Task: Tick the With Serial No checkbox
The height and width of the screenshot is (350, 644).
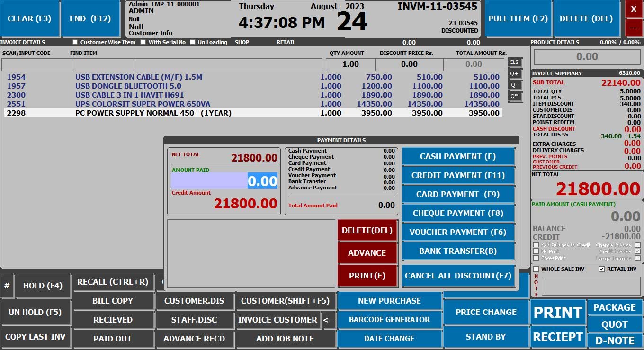Action: coord(143,42)
